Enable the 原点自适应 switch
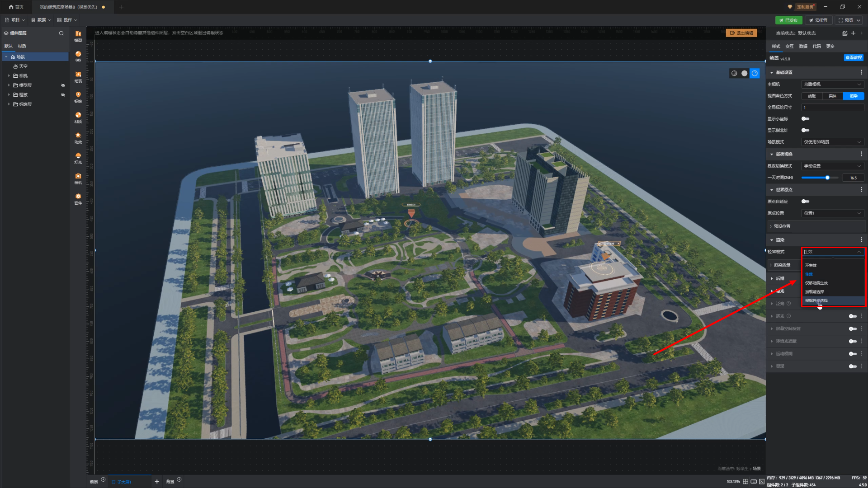 (805, 202)
